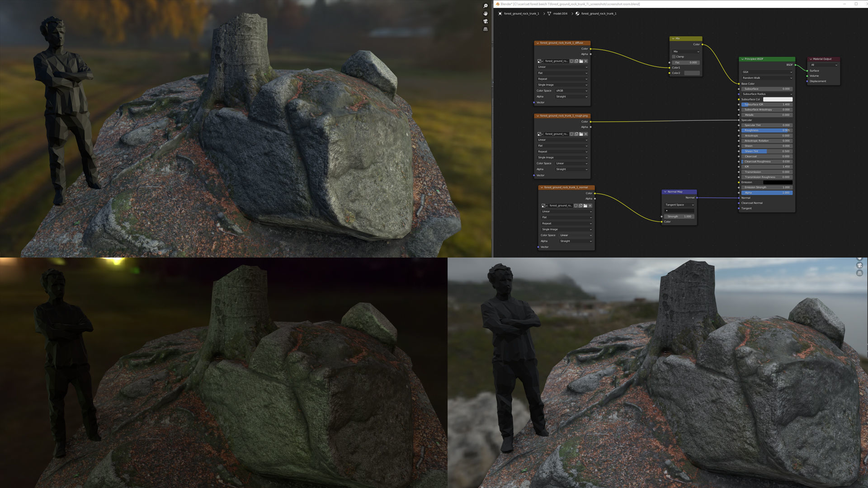This screenshot has width=868, height=488.
Task: Click the Fac field in the Mix node
Action: click(x=686, y=62)
